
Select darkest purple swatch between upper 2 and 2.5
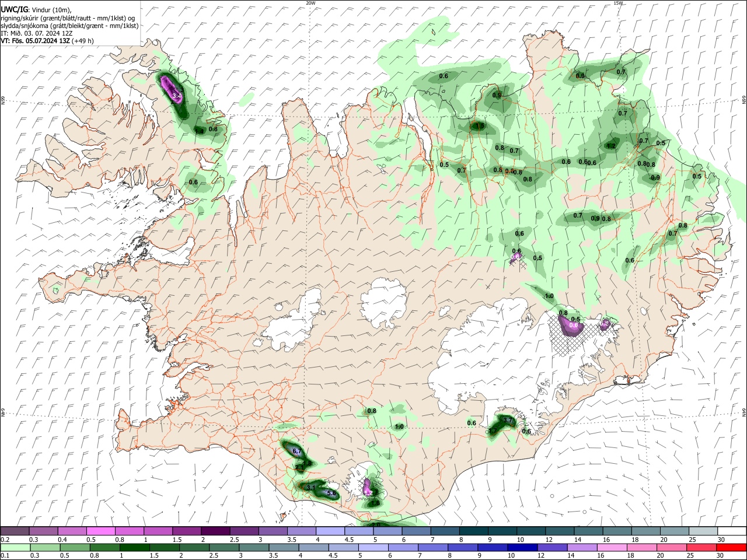pos(215,531)
